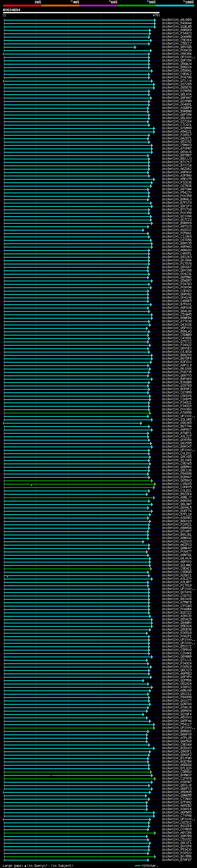Select the UniRef100_B4RUV4 label
Viewport: 197px width, 868px height.
pyautogui.click(x=177, y=500)
